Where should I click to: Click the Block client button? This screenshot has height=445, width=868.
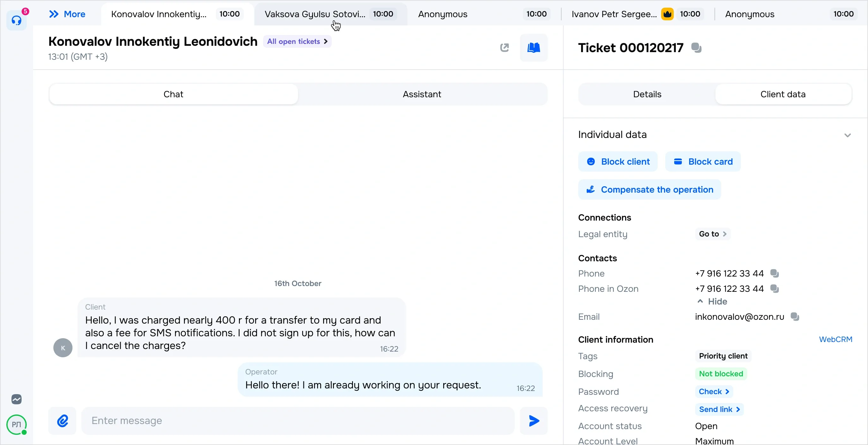(x=618, y=162)
